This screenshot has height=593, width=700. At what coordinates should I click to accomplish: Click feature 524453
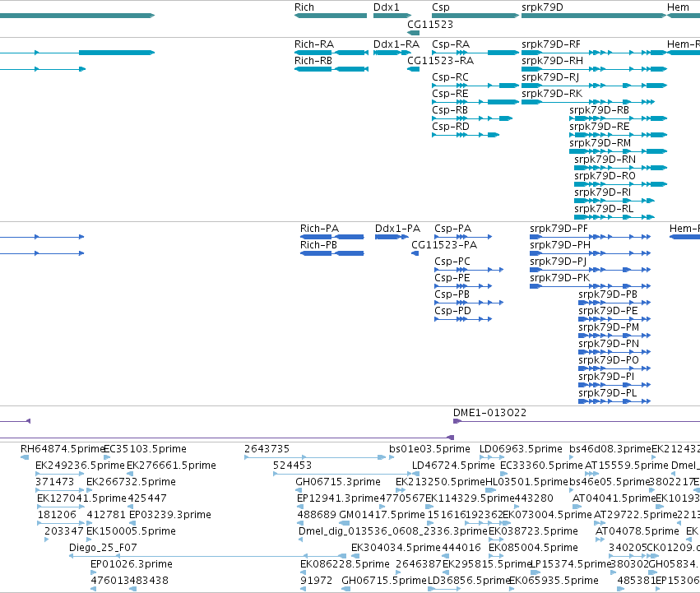[x=292, y=466]
